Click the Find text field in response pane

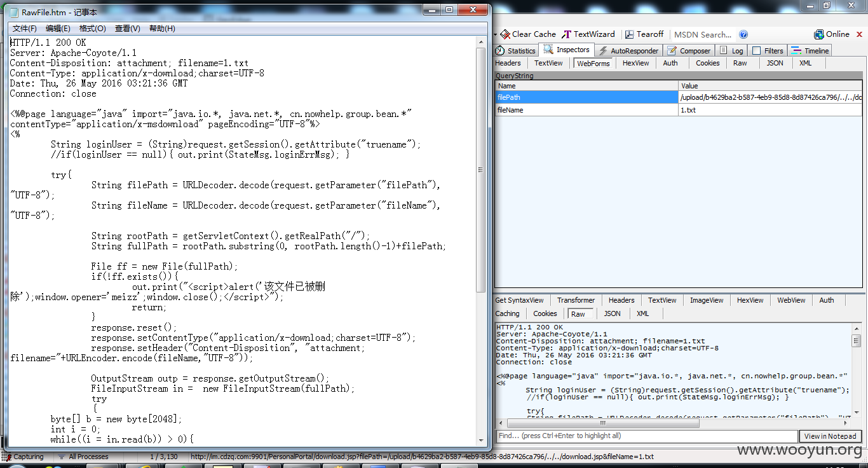(x=646, y=436)
